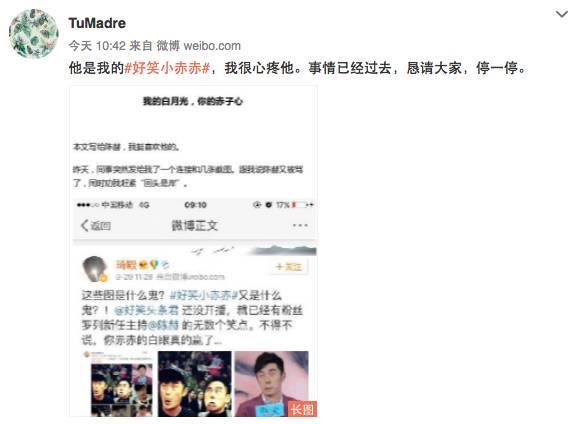This screenshot has height=424, width=583.
Task: Tap the 返回 back arrow in screenshot
Action: 96,225
